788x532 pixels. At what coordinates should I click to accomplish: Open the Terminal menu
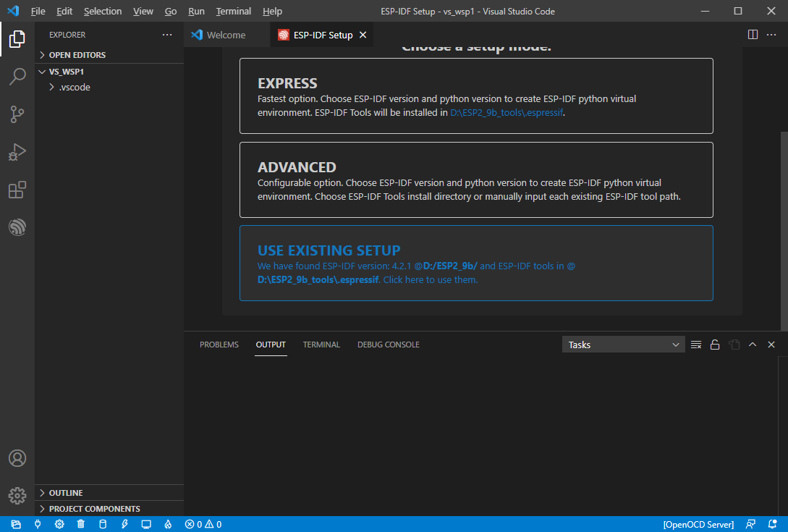pos(233,11)
